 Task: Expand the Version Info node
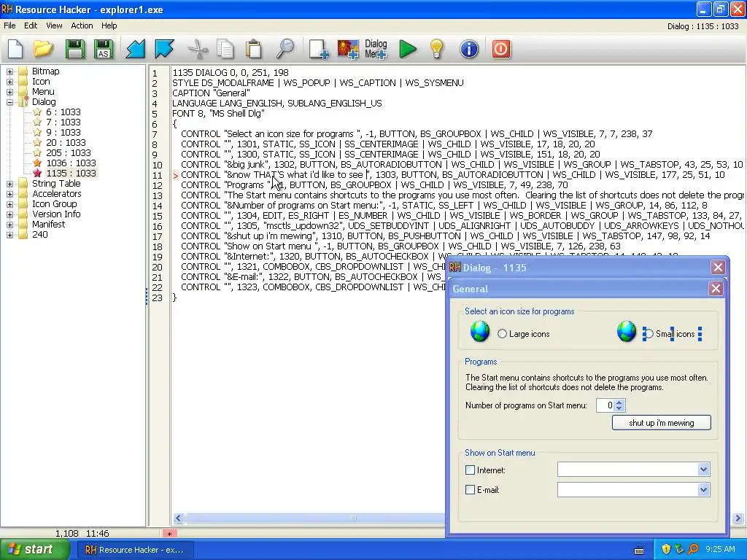(x=9, y=214)
